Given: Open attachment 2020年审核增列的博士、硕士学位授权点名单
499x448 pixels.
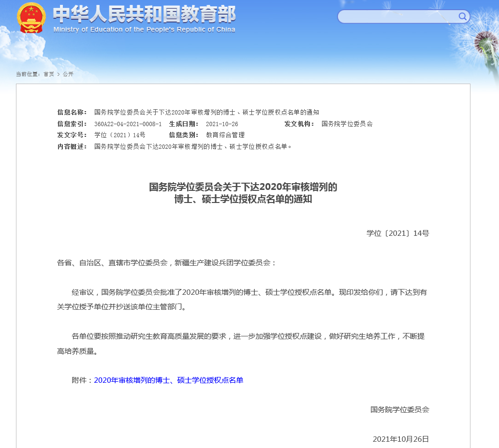Looking at the screenshot, I should click(x=168, y=380).
